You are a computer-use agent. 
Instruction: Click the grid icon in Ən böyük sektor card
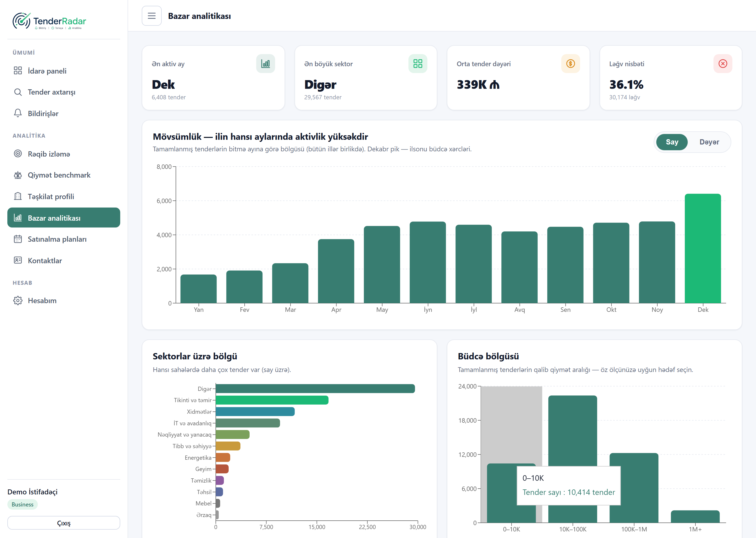pos(418,64)
